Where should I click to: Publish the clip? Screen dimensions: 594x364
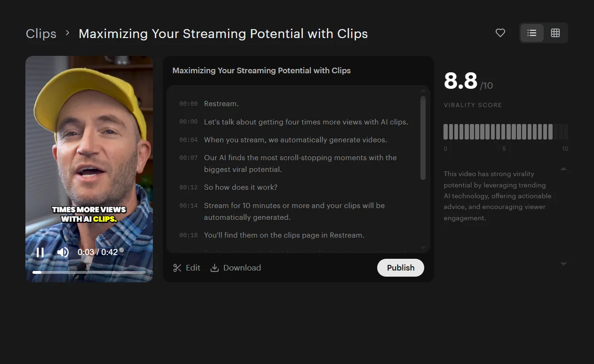(x=401, y=268)
